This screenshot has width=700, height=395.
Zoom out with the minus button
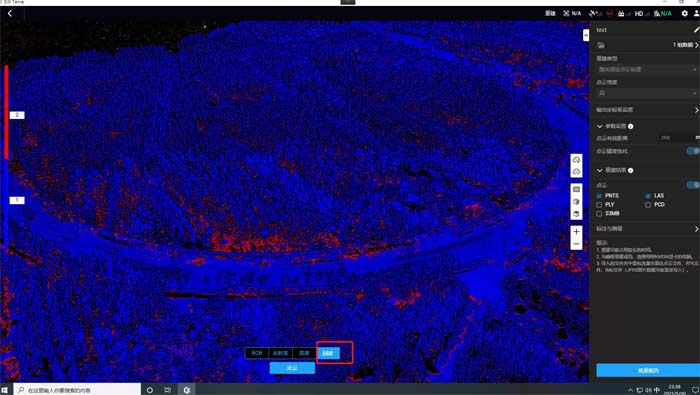point(576,244)
